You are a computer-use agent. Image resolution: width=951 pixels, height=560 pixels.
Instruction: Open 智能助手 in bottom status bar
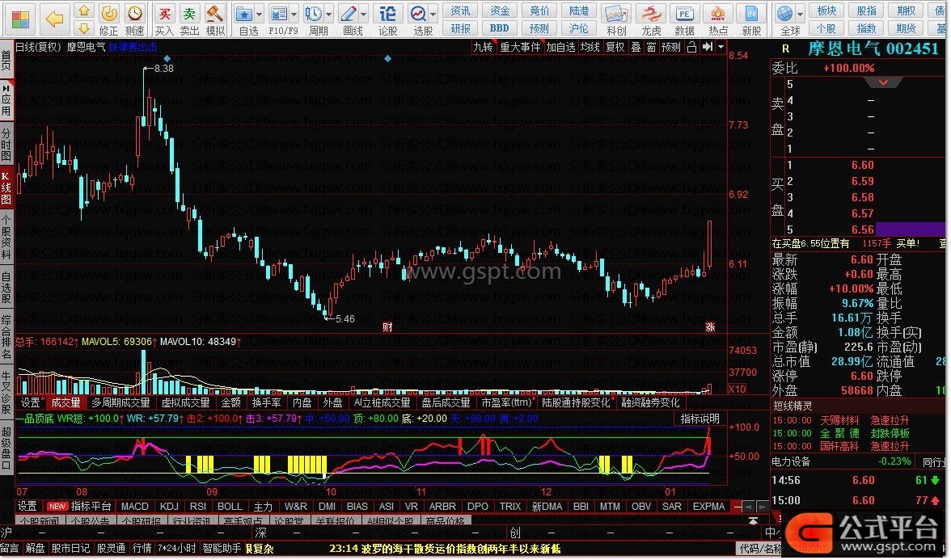click(222, 548)
